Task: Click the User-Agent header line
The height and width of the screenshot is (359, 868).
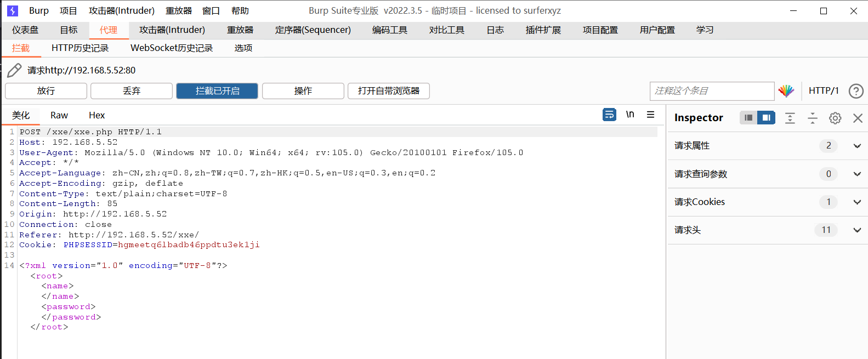Action: 271,152
